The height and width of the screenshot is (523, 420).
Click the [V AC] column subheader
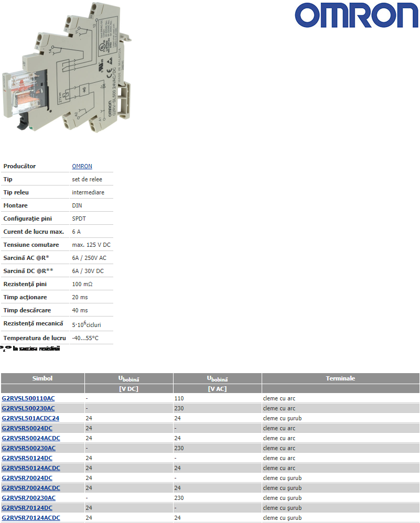point(218,389)
